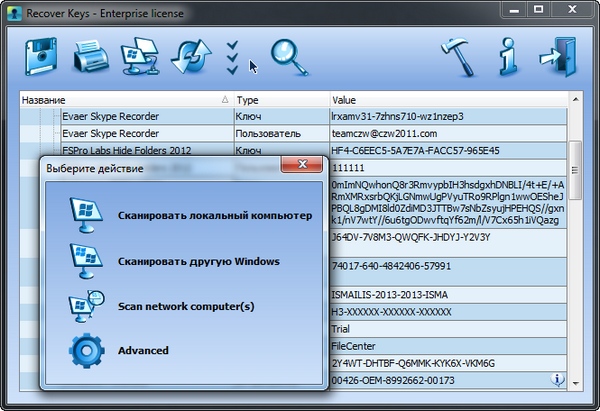Click the FileCenter value cell
This screenshot has width=600, height=411.
pyautogui.click(x=448, y=346)
